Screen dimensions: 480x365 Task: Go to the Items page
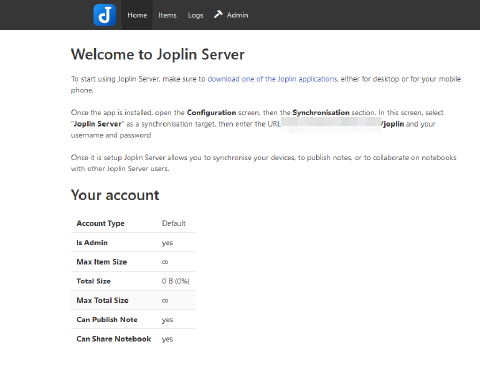pos(167,15)
